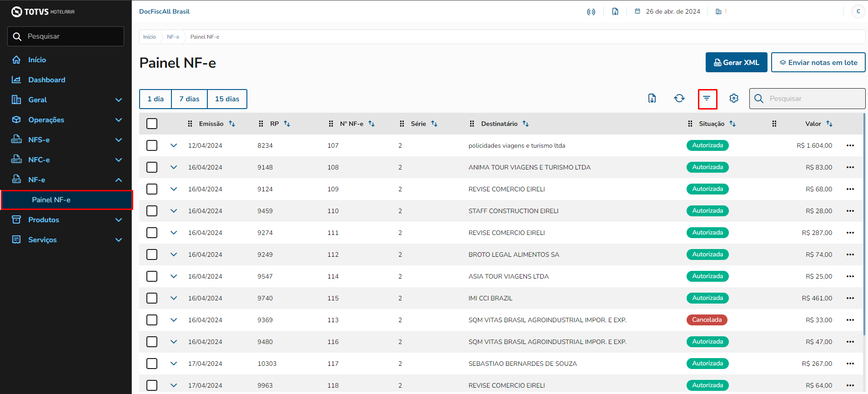Click the Gerar XML button

coord(737,62)
